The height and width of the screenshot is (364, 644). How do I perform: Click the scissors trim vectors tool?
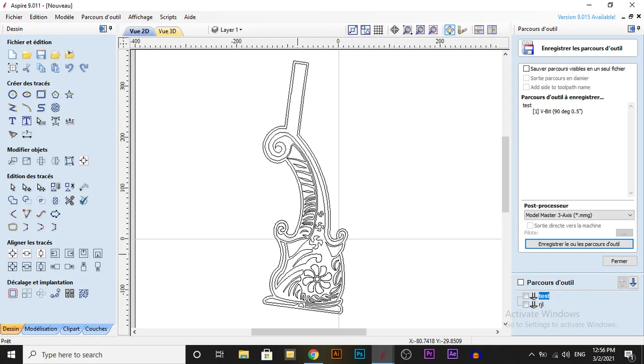click(x=69, y=200)
